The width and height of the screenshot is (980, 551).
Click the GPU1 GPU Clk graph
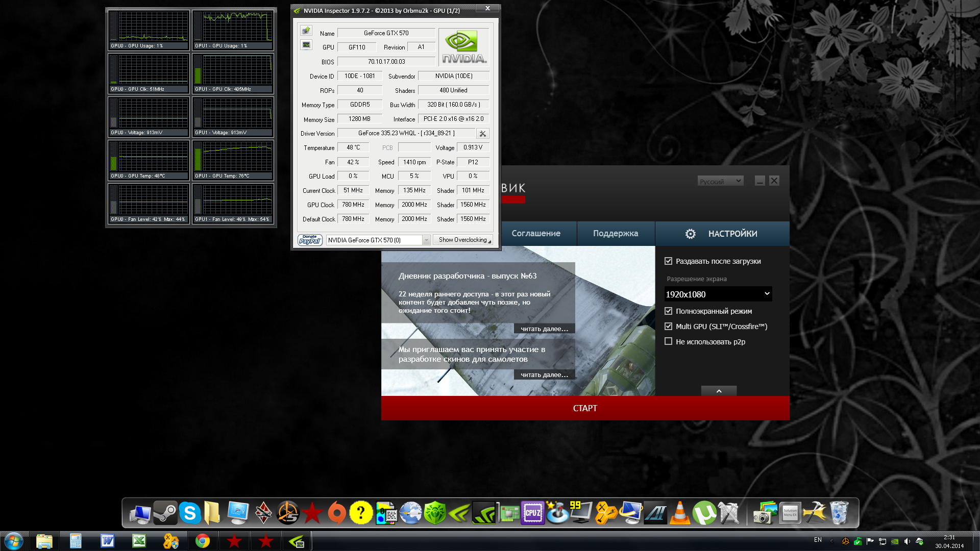tap(233, 73)
